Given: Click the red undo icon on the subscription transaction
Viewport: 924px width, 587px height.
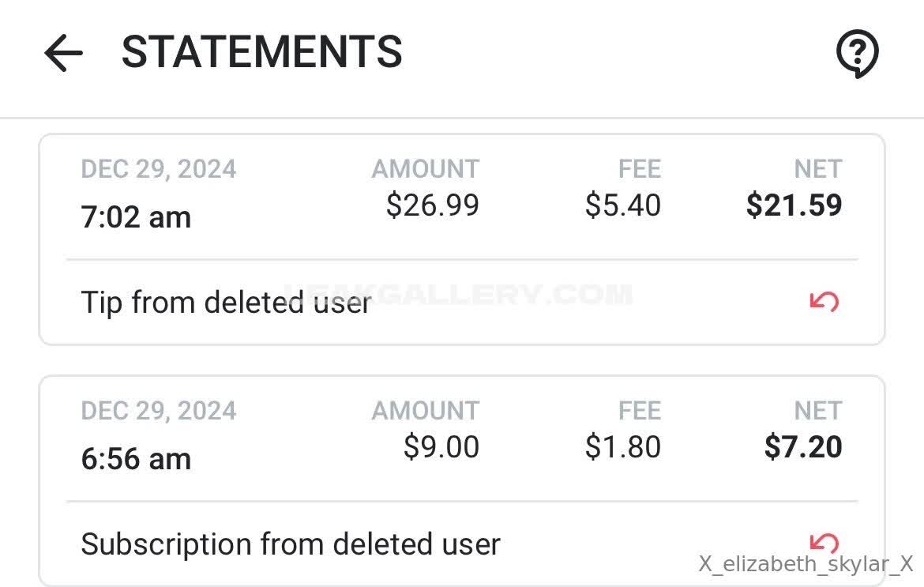Looking at the screenshot, I should tap(824, 541).
